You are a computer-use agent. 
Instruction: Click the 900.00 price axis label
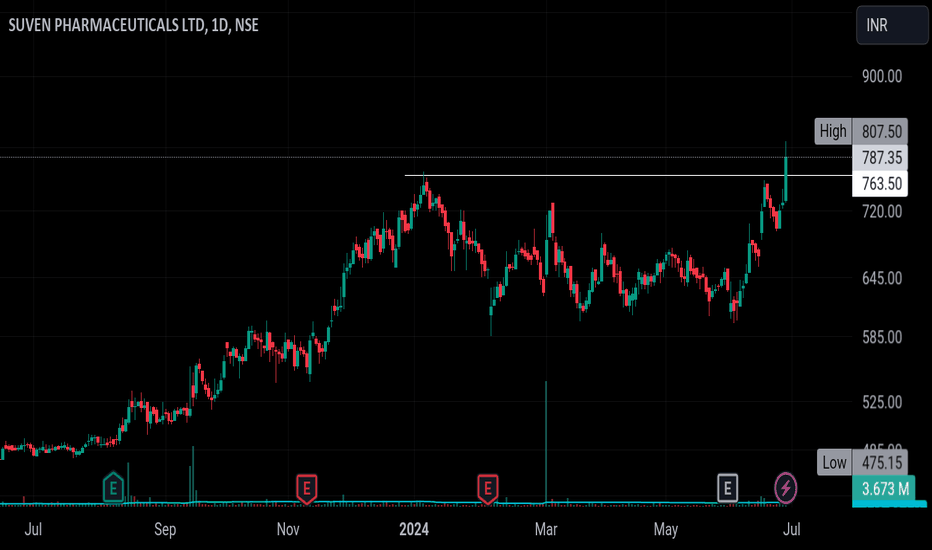pos(882,76)
